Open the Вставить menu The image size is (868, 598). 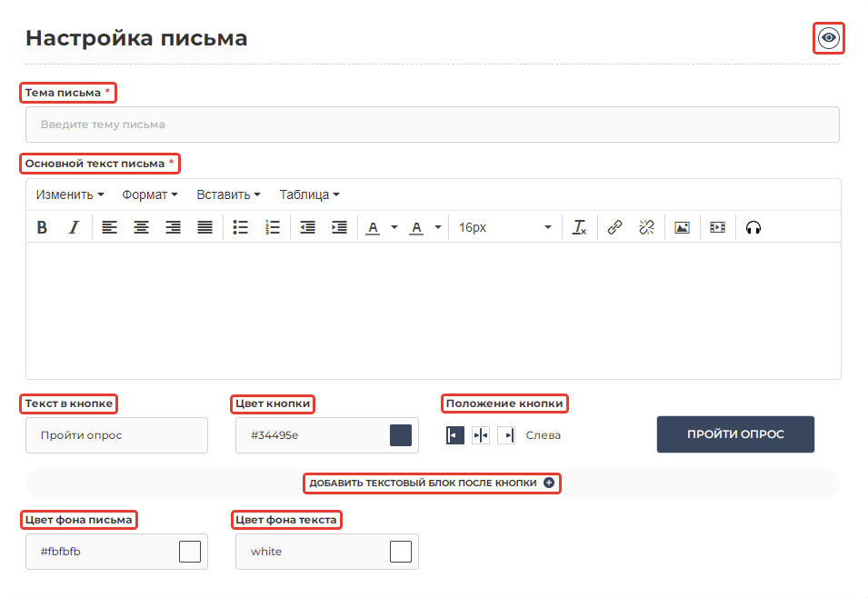point(228,194)
